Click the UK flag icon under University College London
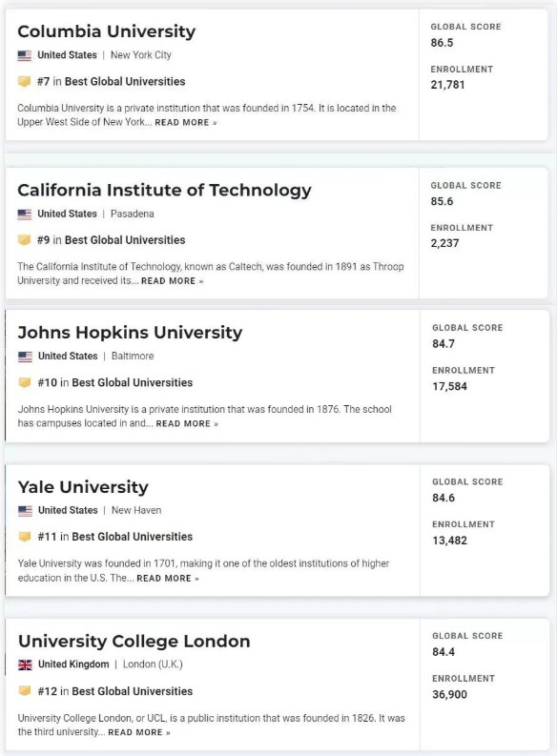557x756 pixels. [x=25, y=664]
